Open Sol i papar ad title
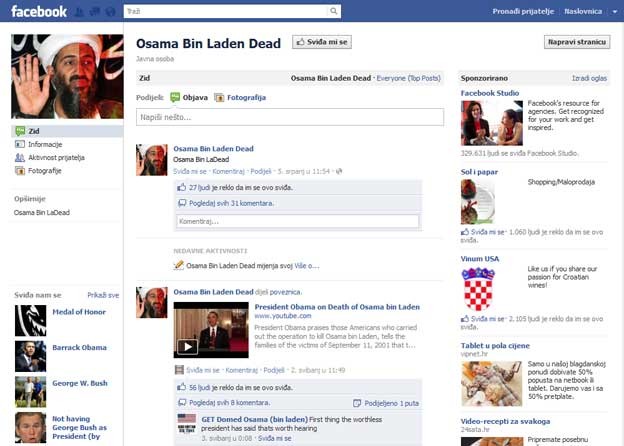 (x=479, y=172)
